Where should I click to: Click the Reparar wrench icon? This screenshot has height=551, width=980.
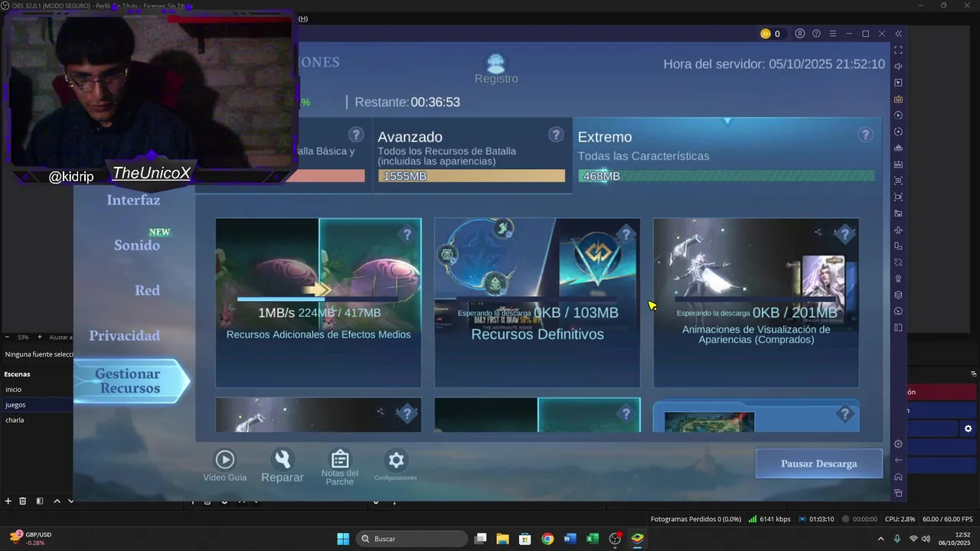click(283, 459)
